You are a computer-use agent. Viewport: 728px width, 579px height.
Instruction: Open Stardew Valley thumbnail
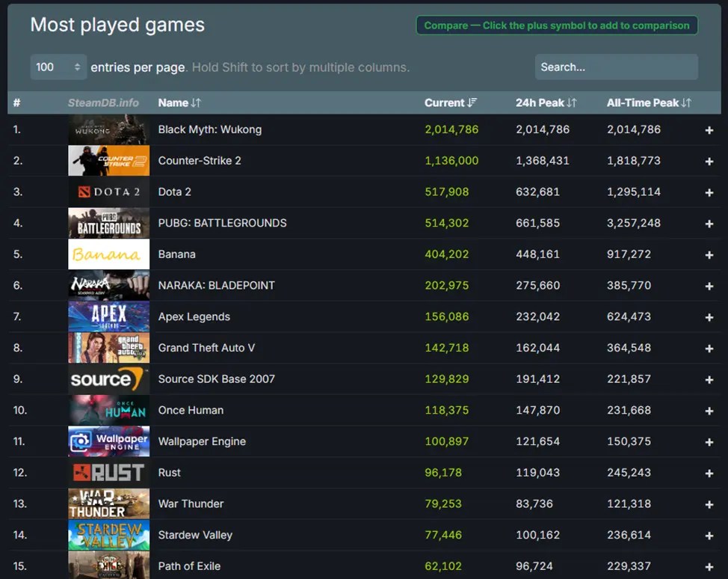pos(108,534)
